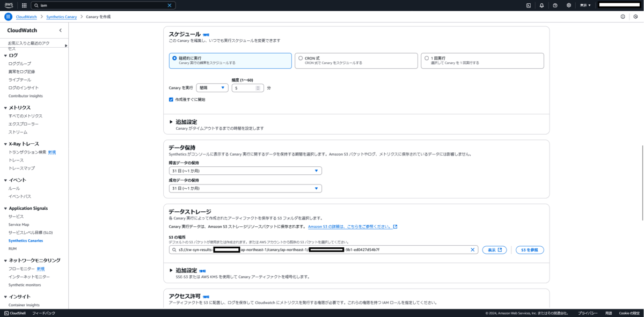Increase frequency with the 頻度 stepper arrow
644x317 pixels.
(258, 86)
